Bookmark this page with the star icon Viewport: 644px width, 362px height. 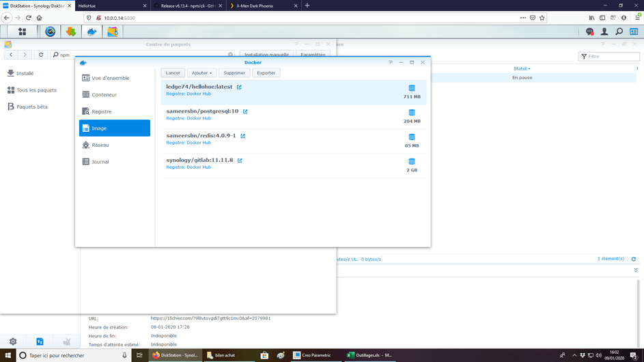(x=542, y=18)
